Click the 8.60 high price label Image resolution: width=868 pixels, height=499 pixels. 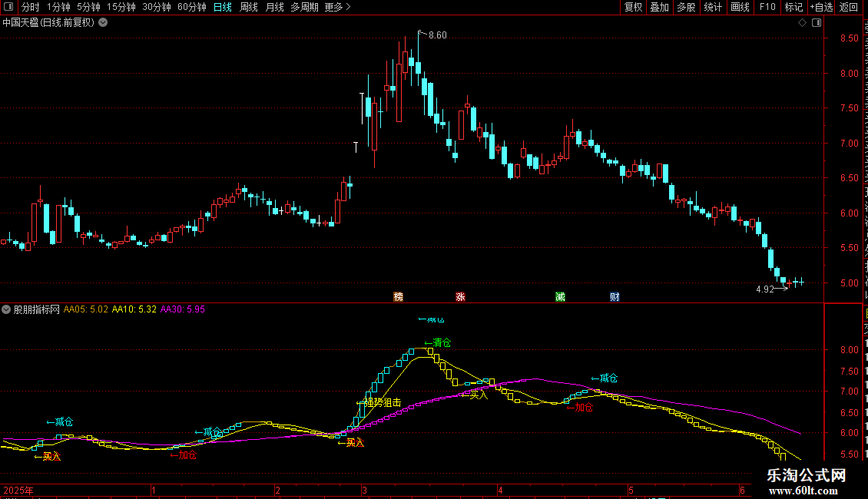[437, 35]
